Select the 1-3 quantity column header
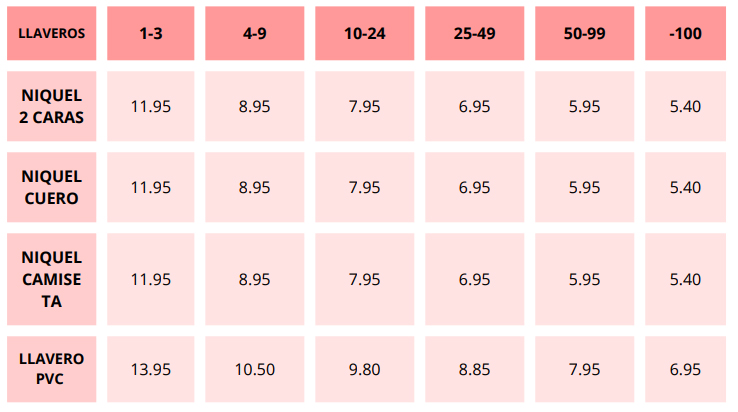 151,33
